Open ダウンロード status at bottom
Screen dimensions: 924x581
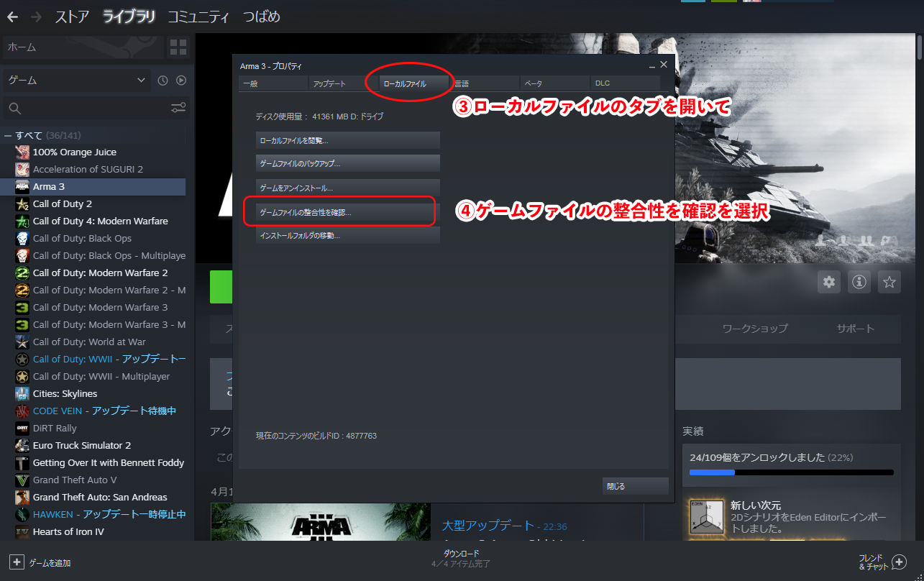[461, 559]
